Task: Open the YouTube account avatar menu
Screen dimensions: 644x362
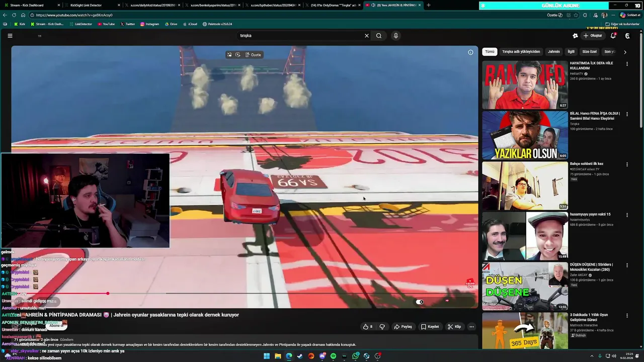Action: (627, 36)
